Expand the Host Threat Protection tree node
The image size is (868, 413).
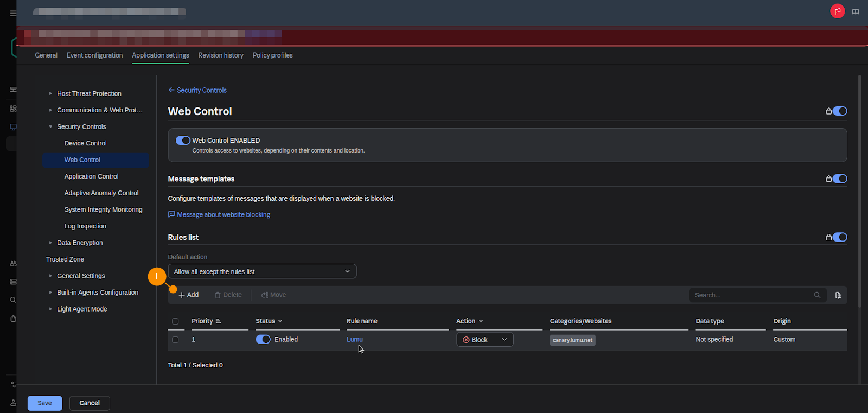pos(50,93)
